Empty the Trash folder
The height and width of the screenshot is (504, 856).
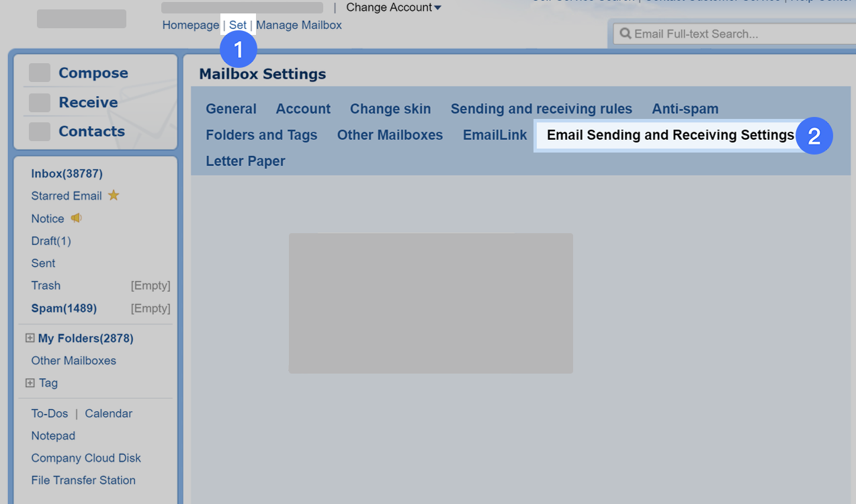(x=151, y=285)
